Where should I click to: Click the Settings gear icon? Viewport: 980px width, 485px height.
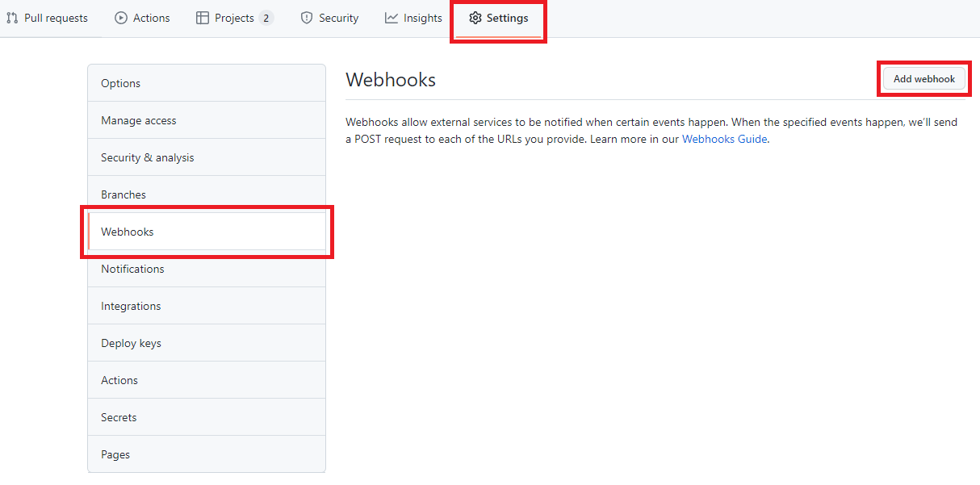(x=475, y=18)
